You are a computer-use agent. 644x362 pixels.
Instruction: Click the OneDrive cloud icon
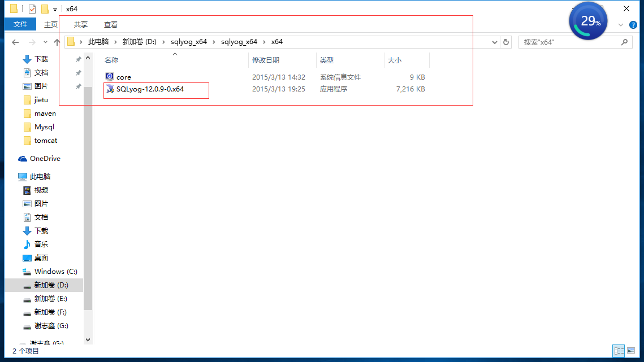click(23, 159)
